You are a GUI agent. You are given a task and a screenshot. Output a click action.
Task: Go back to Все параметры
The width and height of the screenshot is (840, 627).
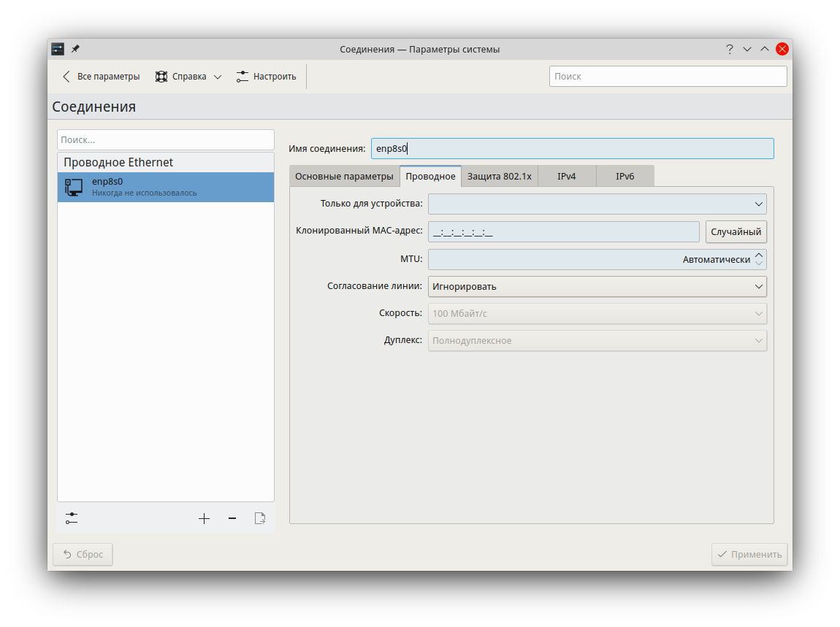[101, 77]
